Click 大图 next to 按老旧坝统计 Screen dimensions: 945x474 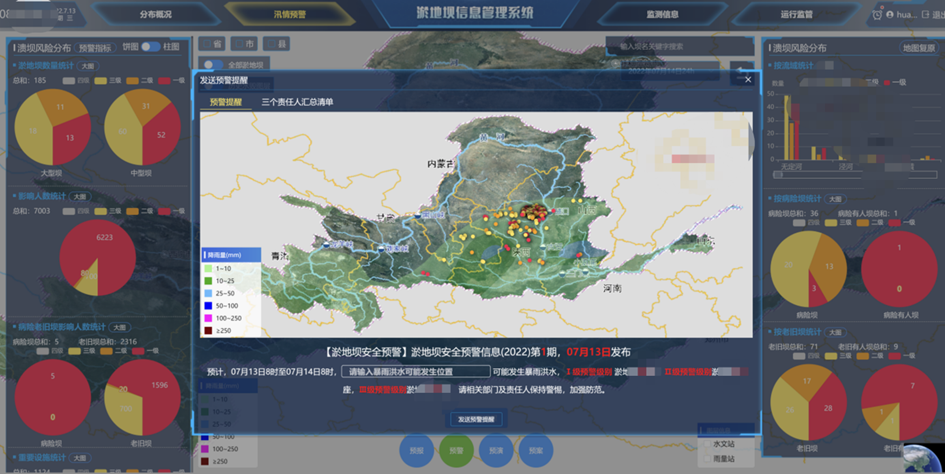coord(835,332)
